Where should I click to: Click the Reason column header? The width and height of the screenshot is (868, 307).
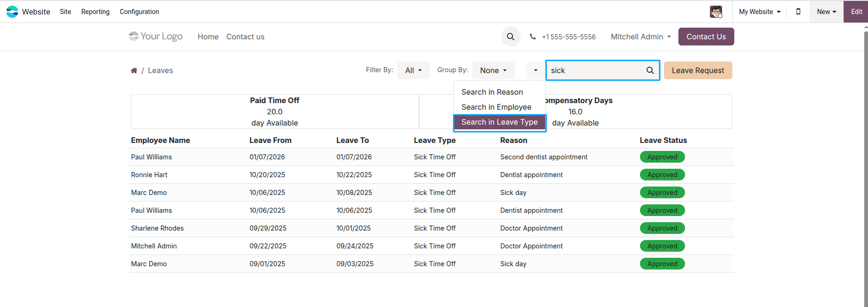point(514,140)
